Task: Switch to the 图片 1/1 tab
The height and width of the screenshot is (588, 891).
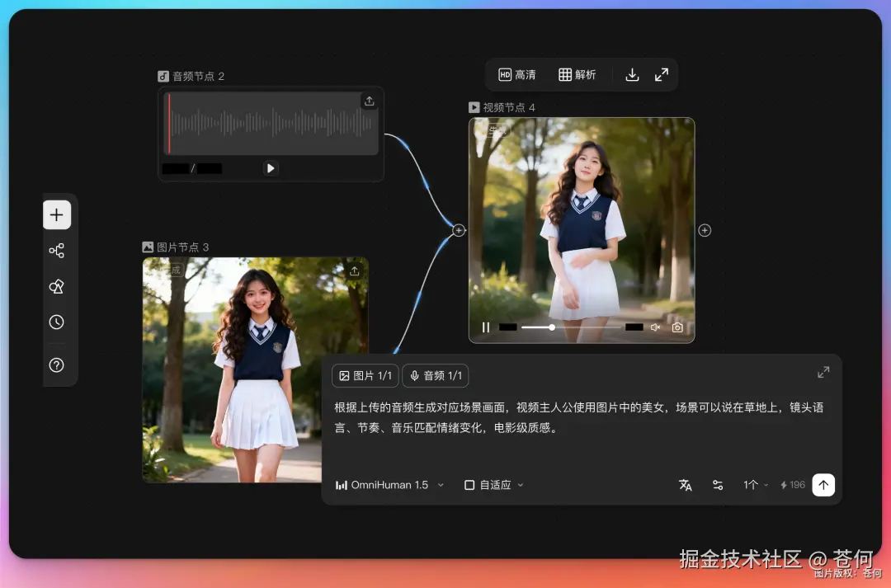Action: pos(365,375)
